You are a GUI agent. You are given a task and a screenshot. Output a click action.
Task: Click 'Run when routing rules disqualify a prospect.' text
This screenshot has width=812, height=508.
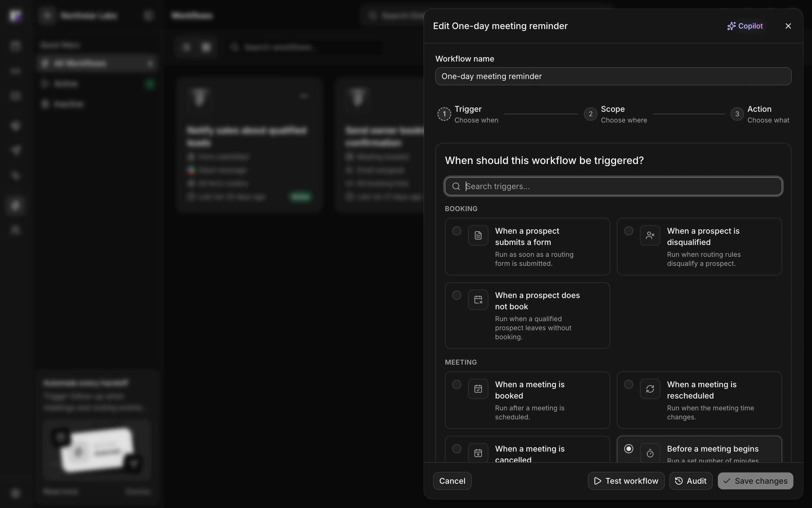point(704,259)
